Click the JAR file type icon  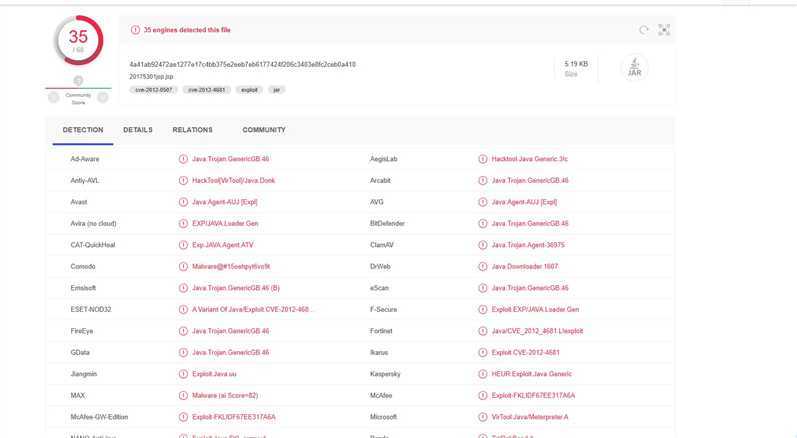[634, 68]
